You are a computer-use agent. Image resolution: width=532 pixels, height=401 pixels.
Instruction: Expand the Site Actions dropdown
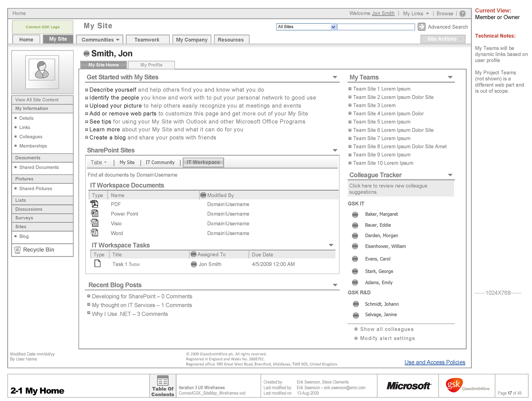tap(443, 39)
